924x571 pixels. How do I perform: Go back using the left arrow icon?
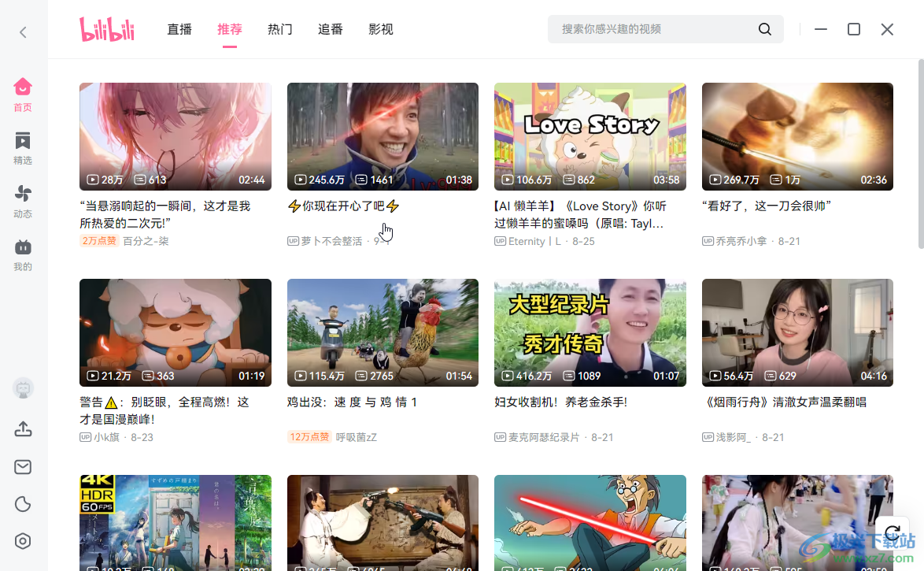(23, 32)
